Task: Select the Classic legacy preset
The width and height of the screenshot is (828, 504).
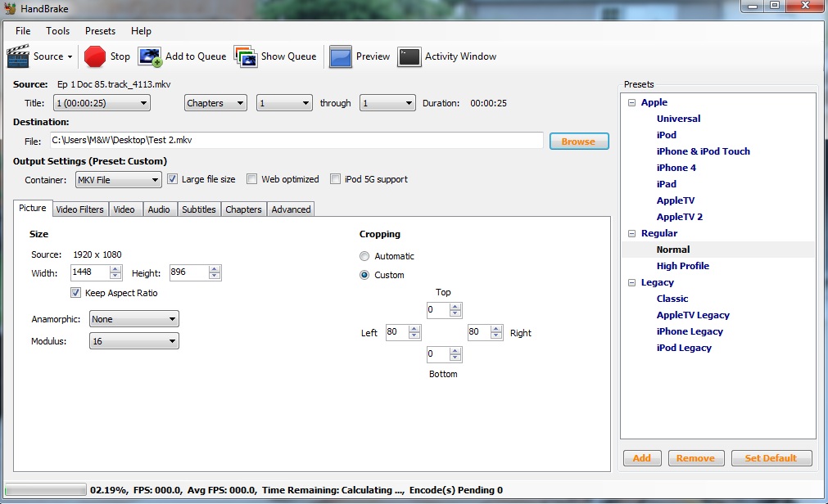Action: (672, 299)
